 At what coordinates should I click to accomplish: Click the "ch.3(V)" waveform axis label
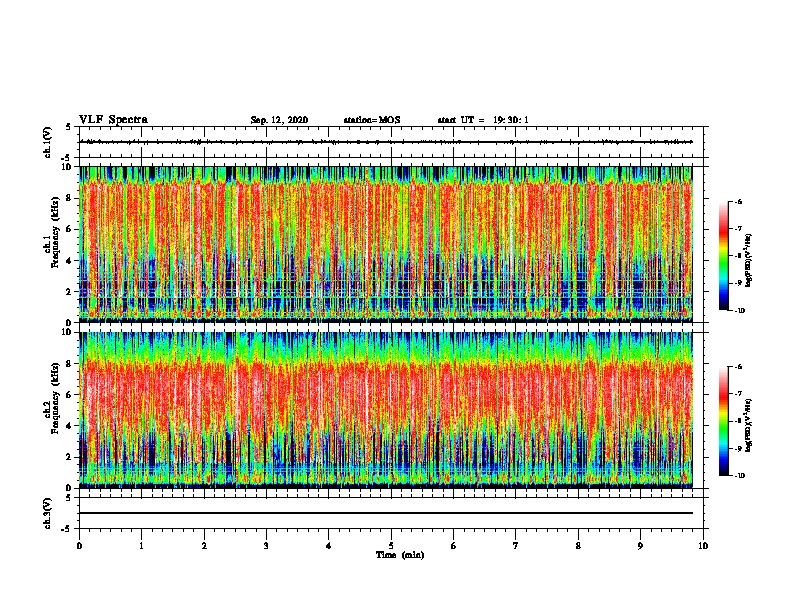pyautogui.click(x=47, y=513)
